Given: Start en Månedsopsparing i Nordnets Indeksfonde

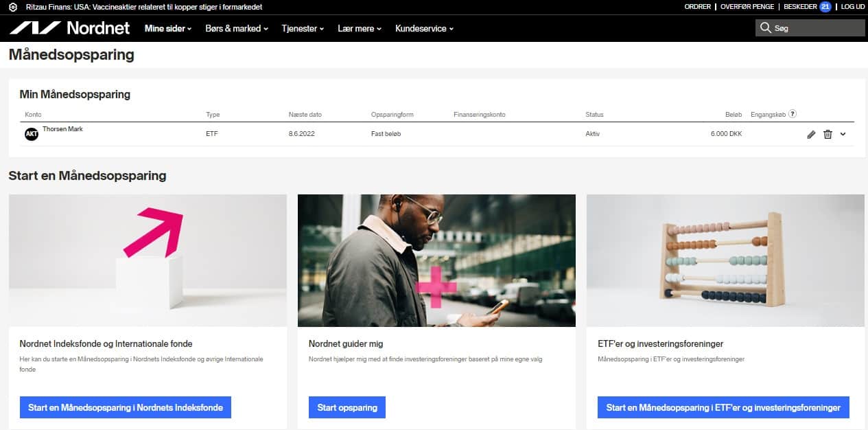Looking at the screenshot, I should point(125,407).
